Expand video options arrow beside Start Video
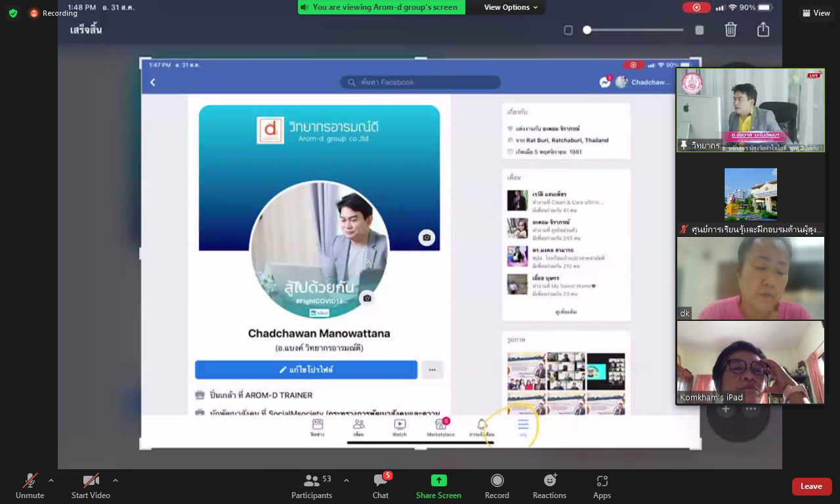This screenshot has width=840, height=504. click(x=115, y=480)
